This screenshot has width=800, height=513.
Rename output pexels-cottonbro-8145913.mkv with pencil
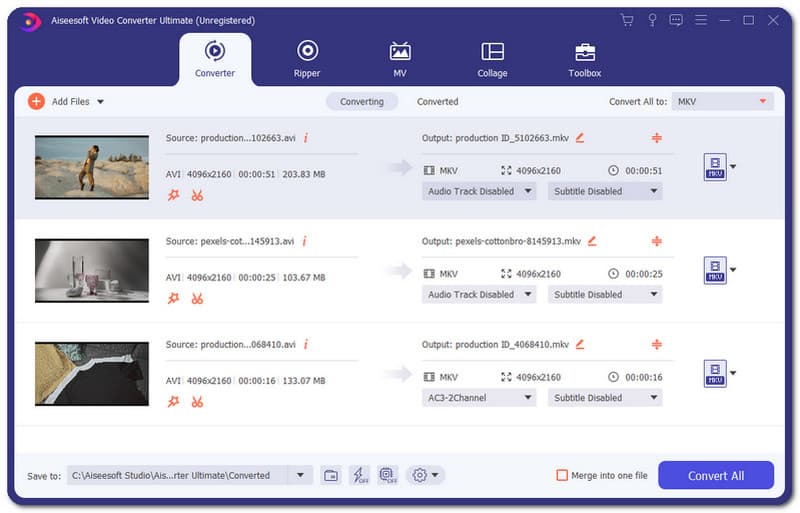click(592, 240)
